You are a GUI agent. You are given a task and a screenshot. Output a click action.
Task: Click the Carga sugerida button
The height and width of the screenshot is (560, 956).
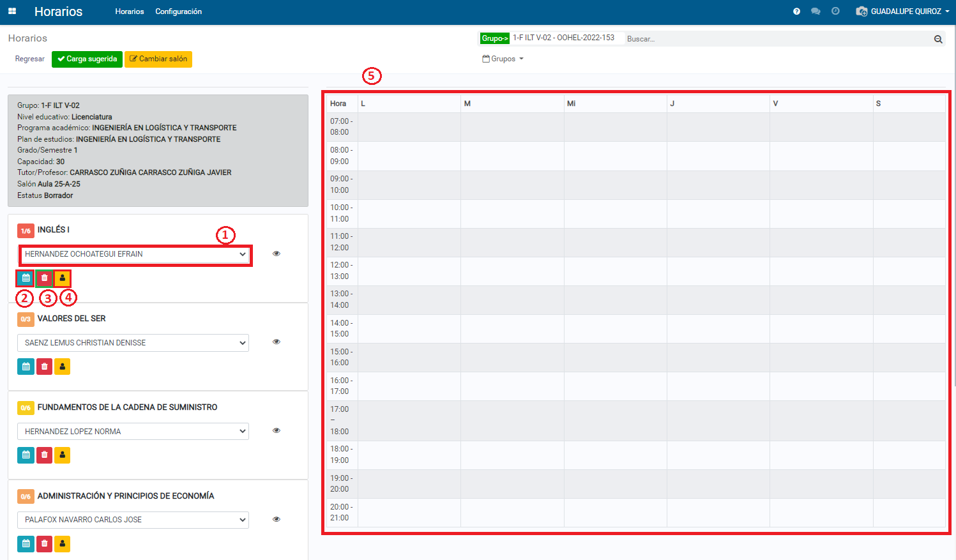pos(87,59)
